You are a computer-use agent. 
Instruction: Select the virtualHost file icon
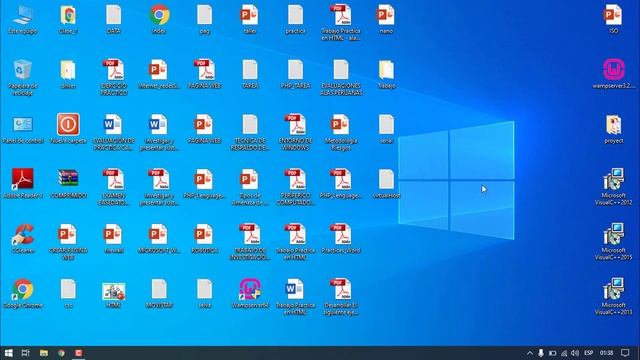[x=386, y=184]
